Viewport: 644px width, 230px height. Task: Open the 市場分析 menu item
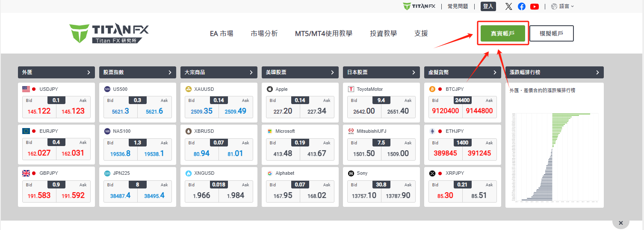coord(264,33)
